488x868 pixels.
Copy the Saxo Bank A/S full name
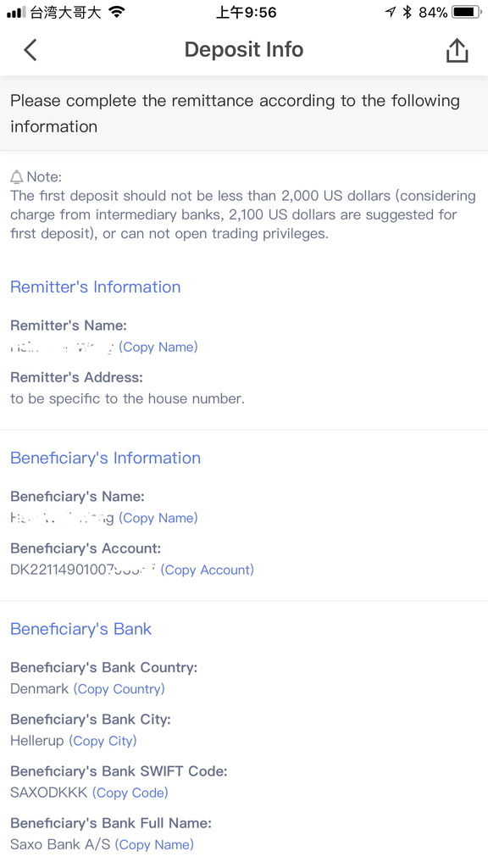coord(154,845)
